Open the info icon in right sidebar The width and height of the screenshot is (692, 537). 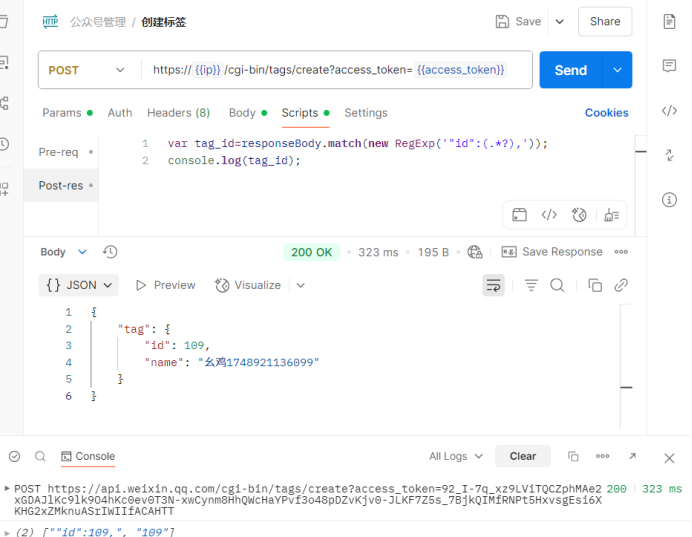(669, 199)
